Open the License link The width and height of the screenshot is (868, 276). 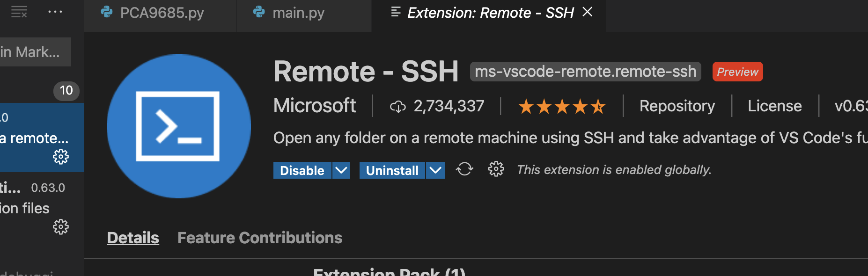click(774, 106)
